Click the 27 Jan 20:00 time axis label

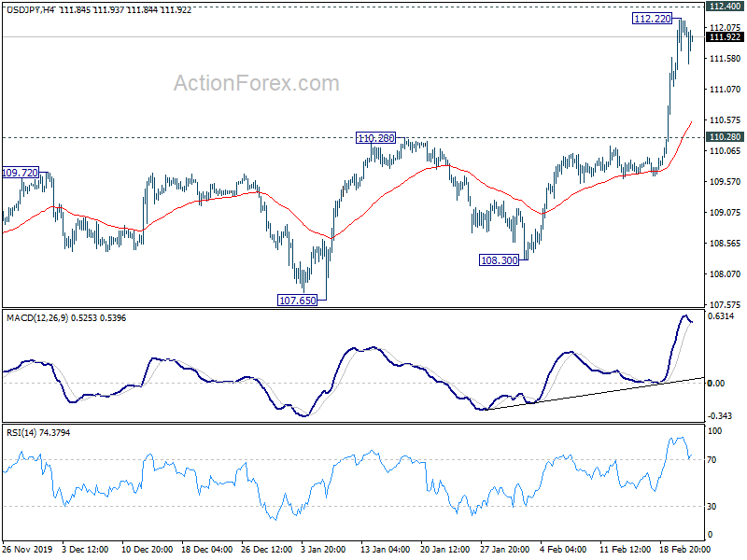pyautogui.click(x=504, y=549)
